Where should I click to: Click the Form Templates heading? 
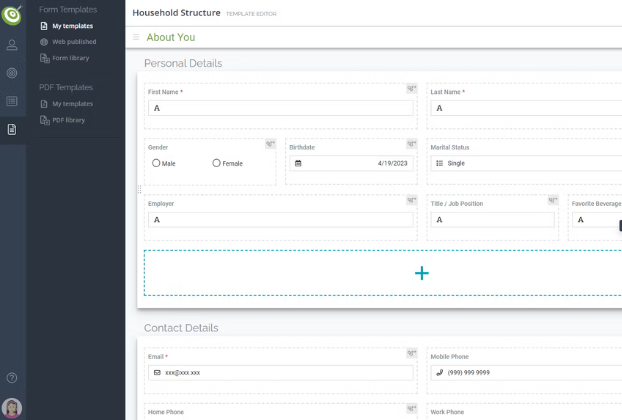click(x=68, y=10)
